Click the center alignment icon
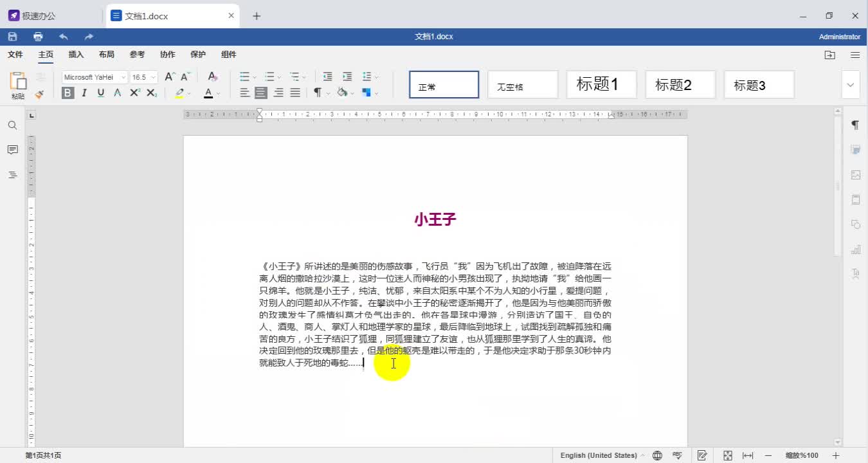Viewport: 868px width, 463px height. [261, 92]
